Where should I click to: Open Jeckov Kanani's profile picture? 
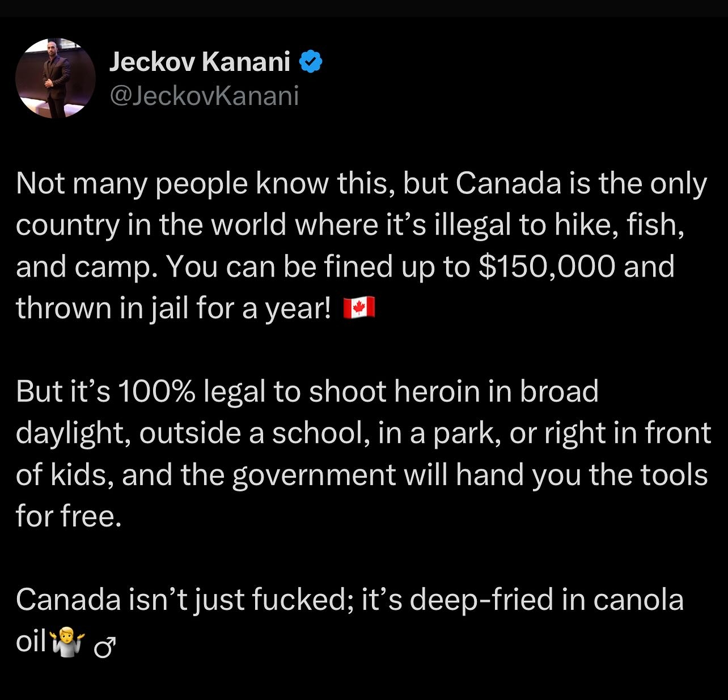56,78
